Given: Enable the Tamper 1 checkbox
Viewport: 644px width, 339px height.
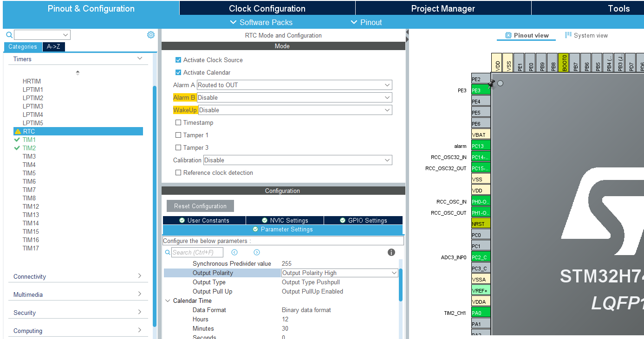Looking at the screenshot, I should click(178, 135).
